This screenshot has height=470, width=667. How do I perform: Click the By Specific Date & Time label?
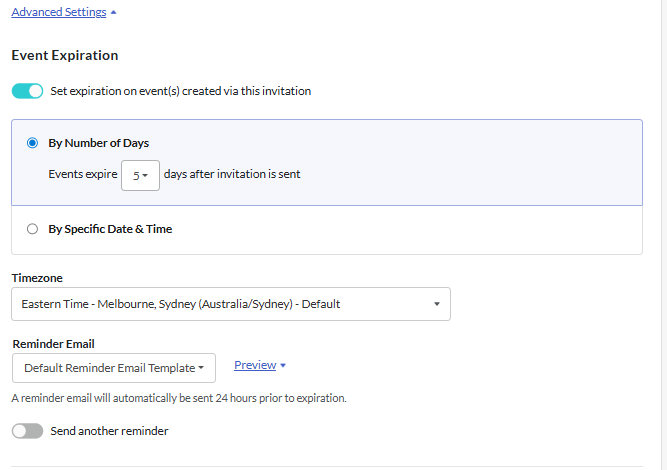110,229
